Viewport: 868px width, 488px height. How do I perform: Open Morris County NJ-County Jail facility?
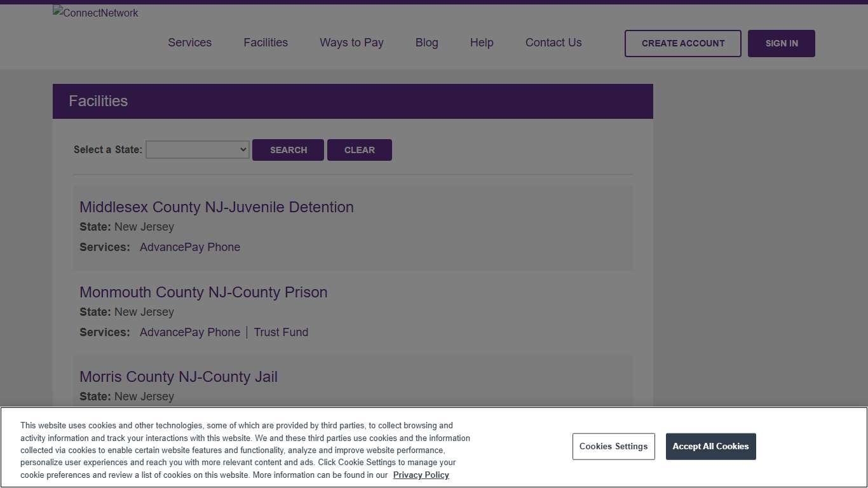coord(178,377)
